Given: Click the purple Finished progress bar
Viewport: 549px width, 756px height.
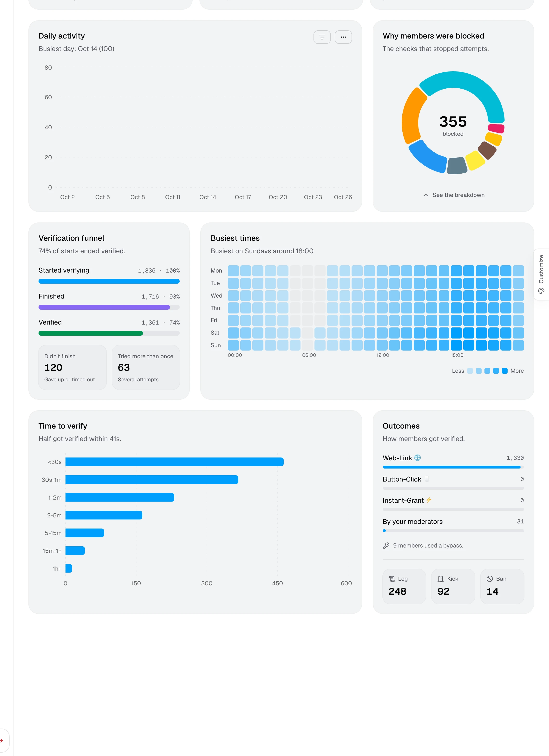Looking at the screenshot, I should pyautogui.click(x=104, y=307).
